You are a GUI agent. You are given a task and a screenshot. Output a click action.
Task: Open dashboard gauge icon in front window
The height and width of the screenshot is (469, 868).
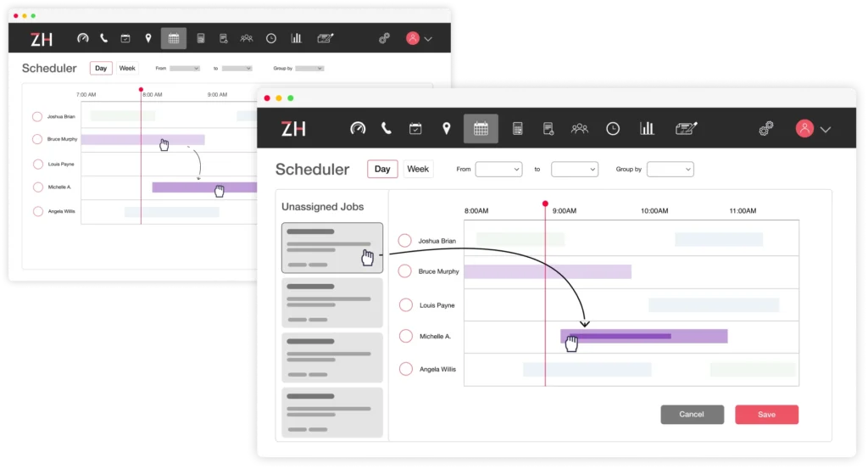pyautogui.click(x=358, y=128)
